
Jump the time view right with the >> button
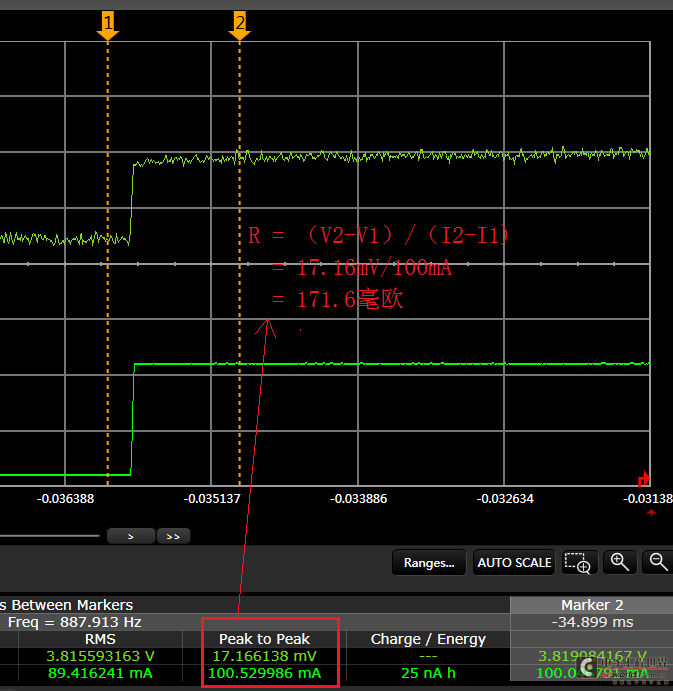[x=173, y=536]
